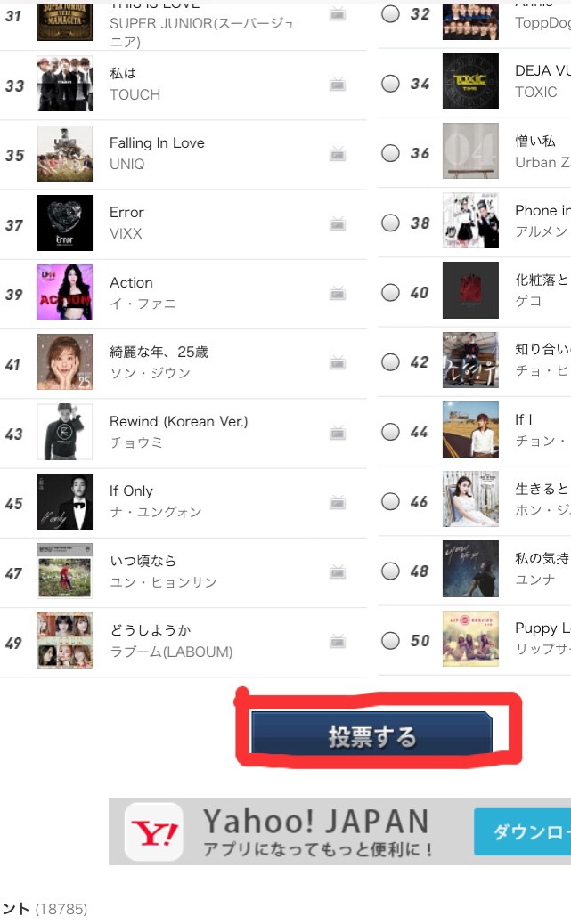Click the LABOUM album cover thumbnail
571x924 pixels.
pyautogui.click(x=64, y=640)
